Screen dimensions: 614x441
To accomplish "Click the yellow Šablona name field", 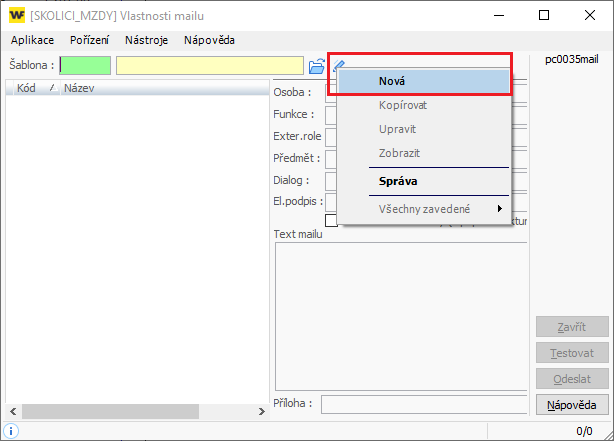I will [209, 65].
